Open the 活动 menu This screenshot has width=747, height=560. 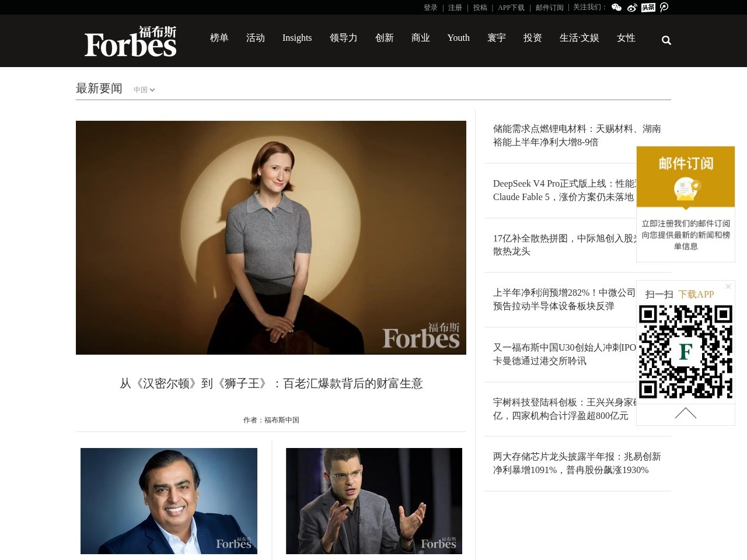coord(256,38)
